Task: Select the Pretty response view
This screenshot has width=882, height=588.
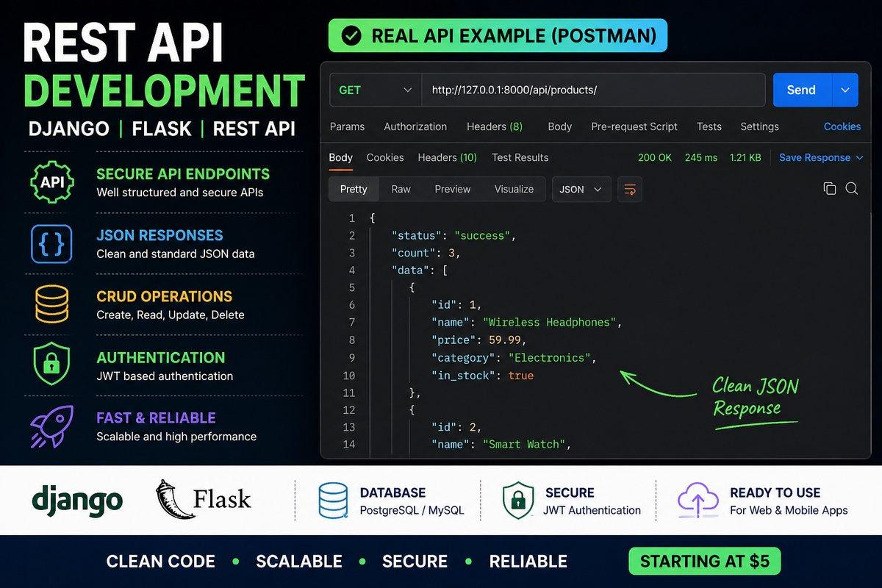Action: tap(354, 189)
